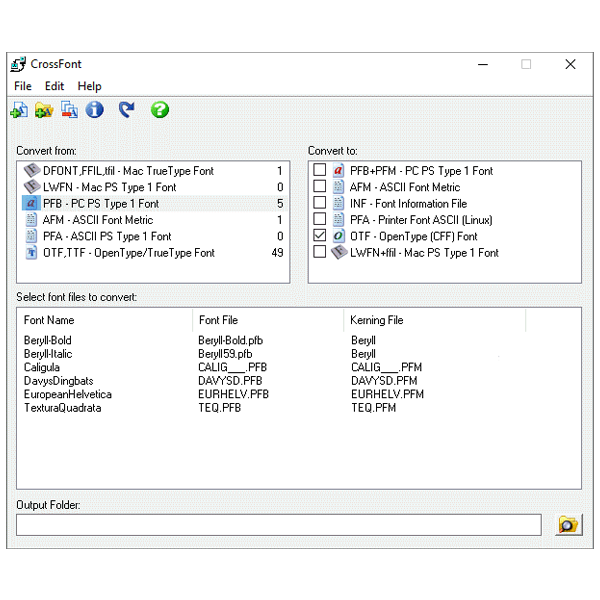Sort by the Font File column header

tap(268, 320)
